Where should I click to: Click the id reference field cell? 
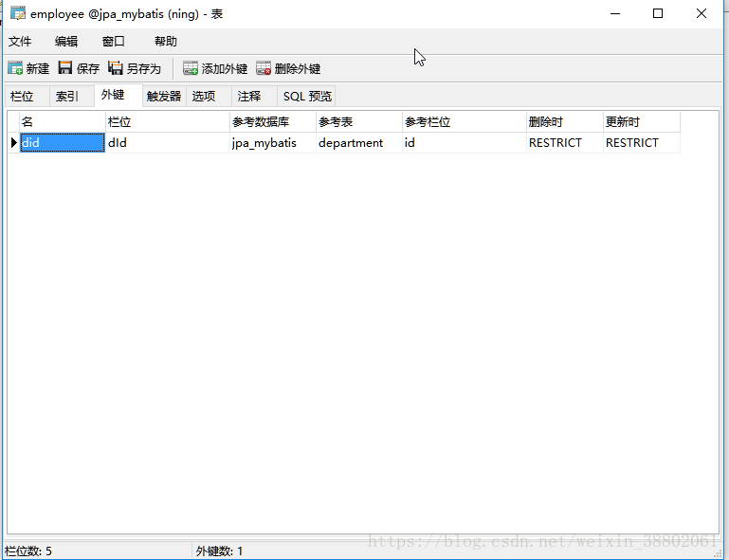tap(464, 143)
